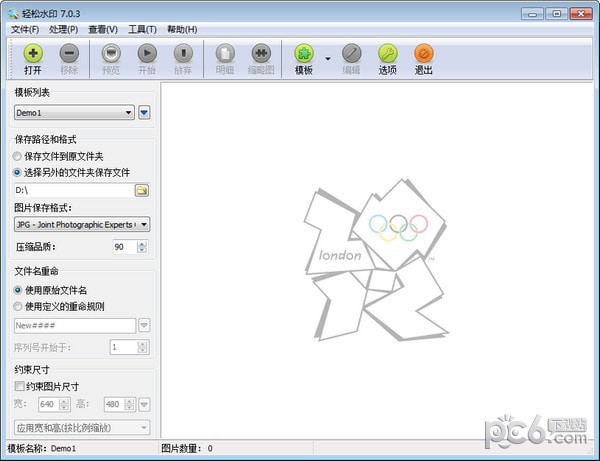
Task: Click 图片数量: 0 in status bar
Action: (x=187, y=448)
